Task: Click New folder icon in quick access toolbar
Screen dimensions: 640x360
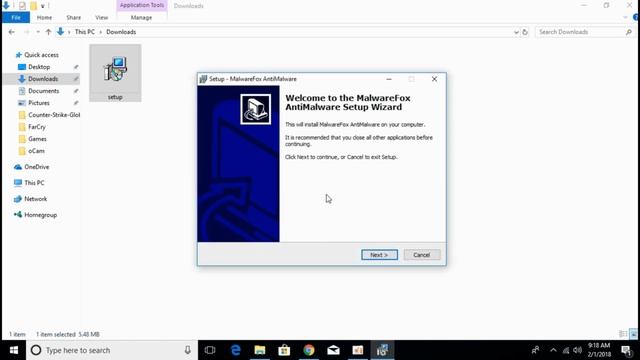Action: pyautogui.click(x=33, y=6)
